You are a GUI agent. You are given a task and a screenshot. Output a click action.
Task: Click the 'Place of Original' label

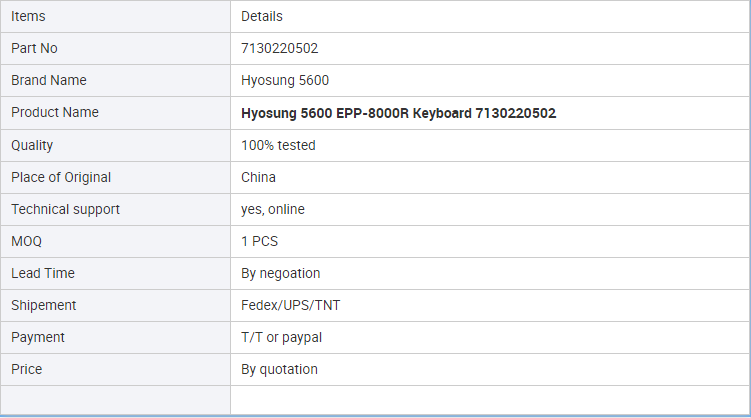point(61,177)
